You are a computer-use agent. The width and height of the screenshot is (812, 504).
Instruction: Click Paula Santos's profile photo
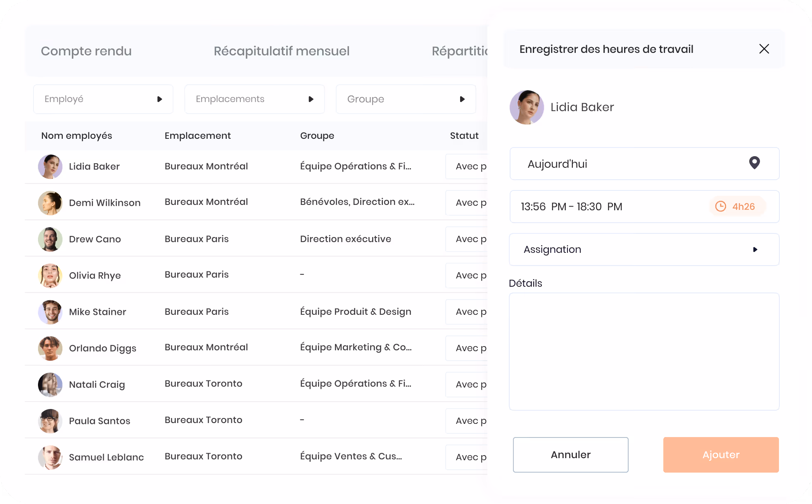(50, 421)
